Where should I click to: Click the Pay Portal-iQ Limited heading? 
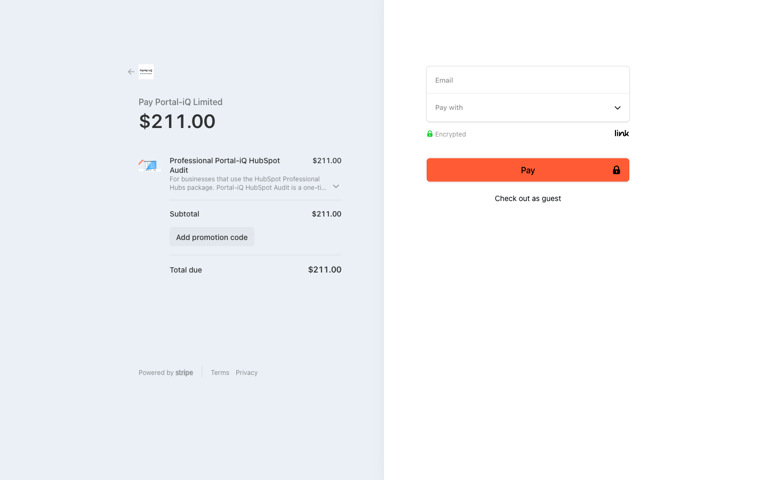point(180,102)
